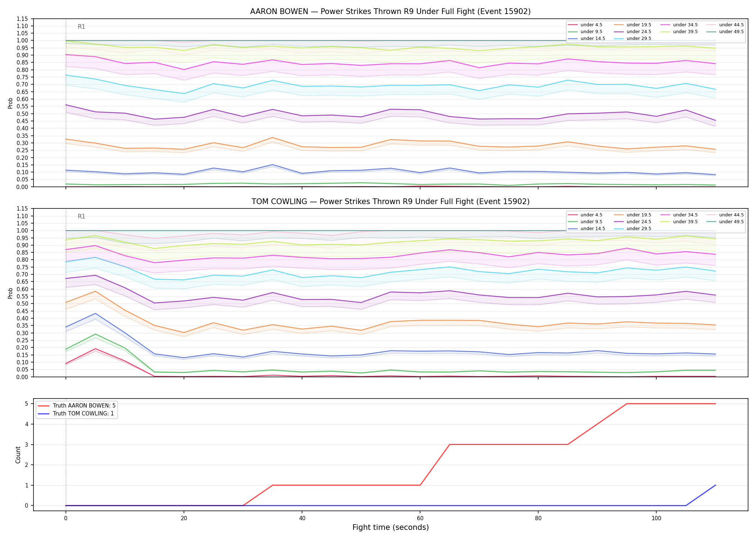
Task: Click the 'Prob' label of Aaron Bowen chart
Action: (x=10, y=103)
